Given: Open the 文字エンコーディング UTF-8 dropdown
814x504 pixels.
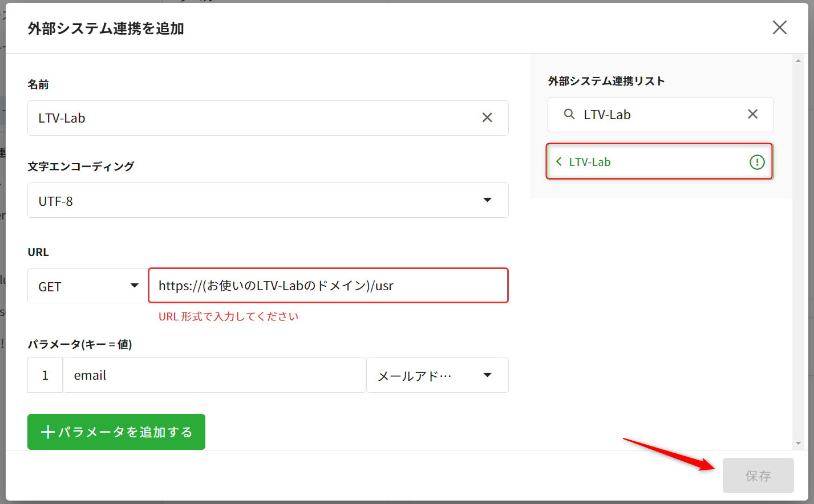Looking at the screenshot, I should [268, 200].
